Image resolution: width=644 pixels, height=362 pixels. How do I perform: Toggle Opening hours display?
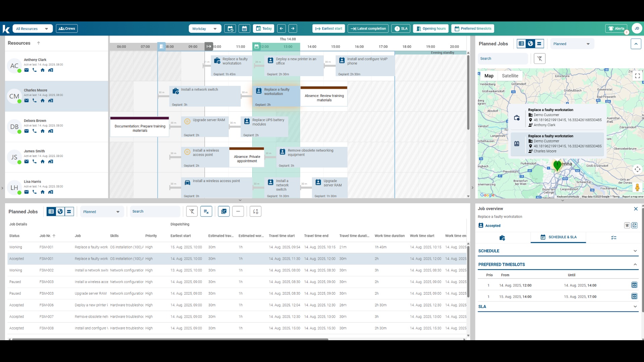point(431,28)
